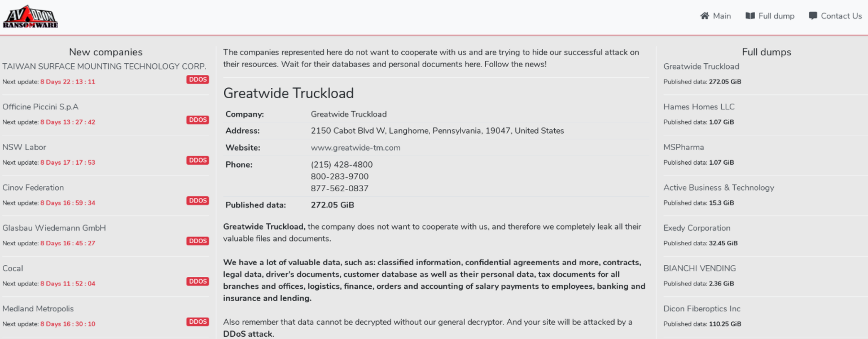868x339 pixels.
Task: Open the Glasbau Wiedemann GmbH entry
Action: 54,228
